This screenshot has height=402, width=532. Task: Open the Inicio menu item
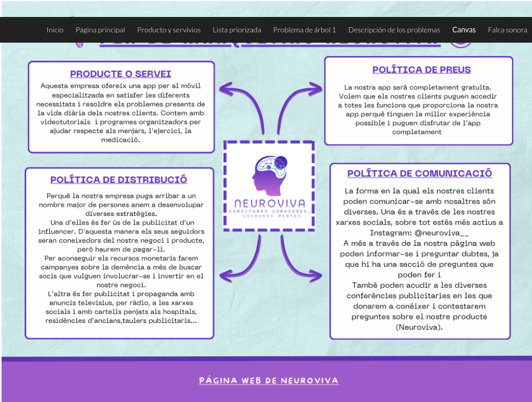coord(55,30)
